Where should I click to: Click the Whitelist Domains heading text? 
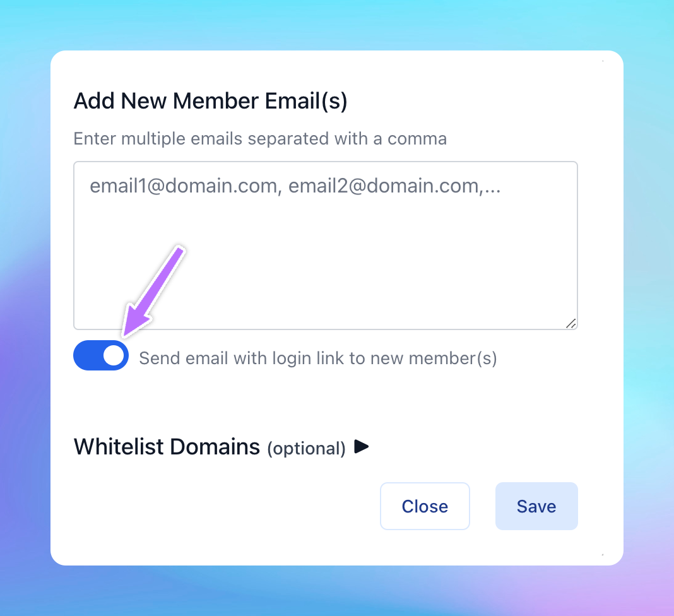tap(167, 447)
